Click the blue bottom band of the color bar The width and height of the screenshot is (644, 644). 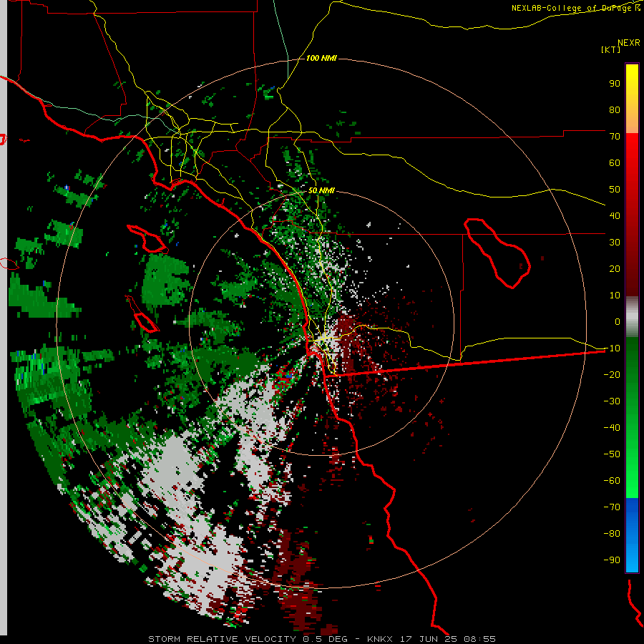tap(632, 535)
